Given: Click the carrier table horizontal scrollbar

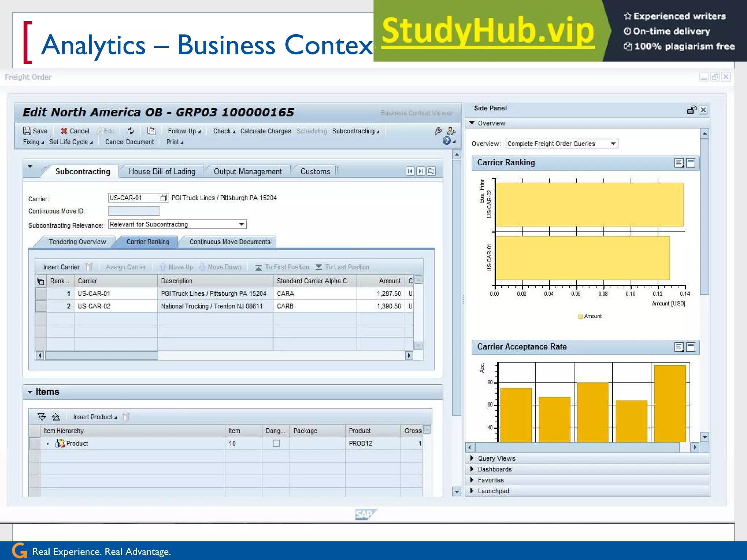Looking at the screenshot, I should [x=101, y=355].
